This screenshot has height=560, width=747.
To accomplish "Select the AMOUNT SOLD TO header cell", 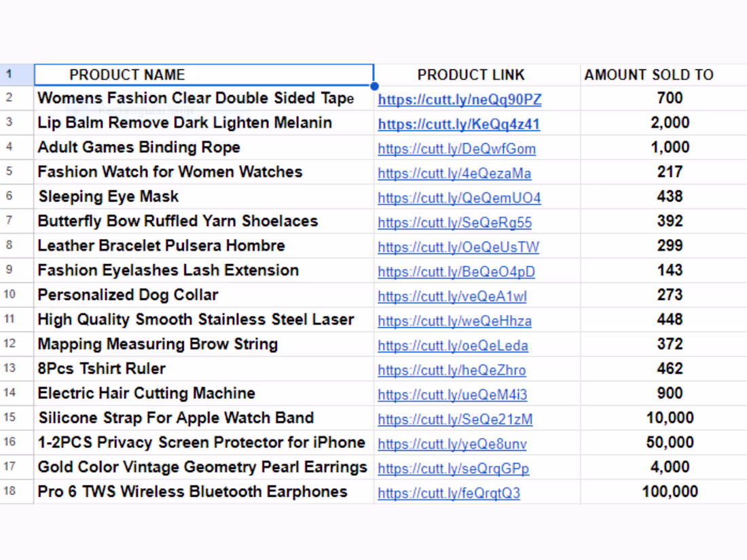I will [x=663, y=75].
